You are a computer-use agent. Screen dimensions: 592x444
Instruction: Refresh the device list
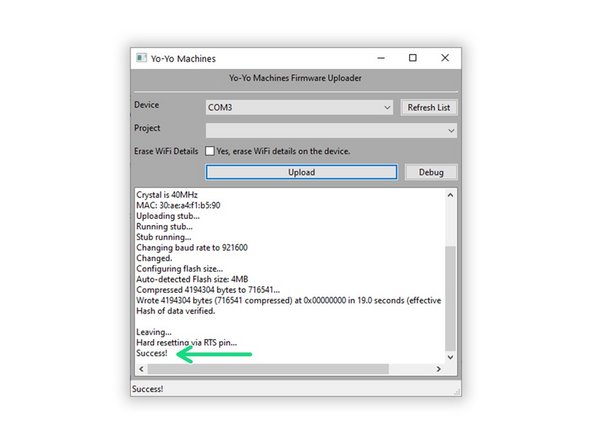(x=429, y=108)
